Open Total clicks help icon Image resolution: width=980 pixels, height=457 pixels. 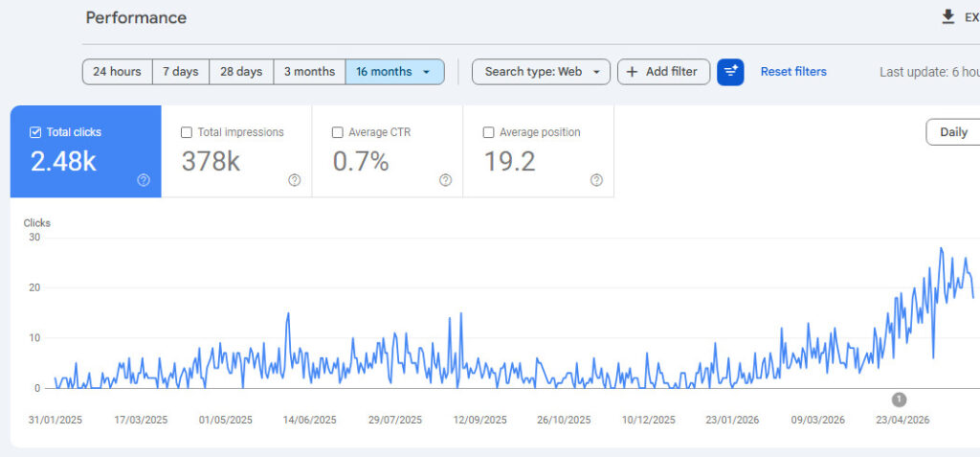tap(144, 180)
